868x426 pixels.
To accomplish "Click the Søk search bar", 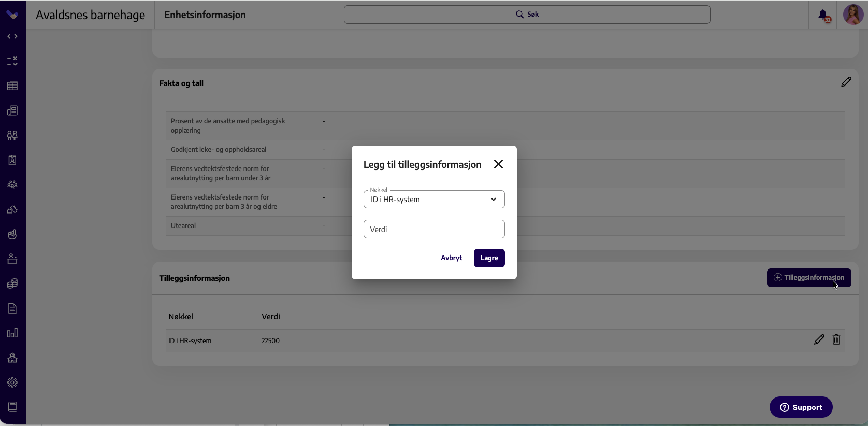I will click(527, 15).
